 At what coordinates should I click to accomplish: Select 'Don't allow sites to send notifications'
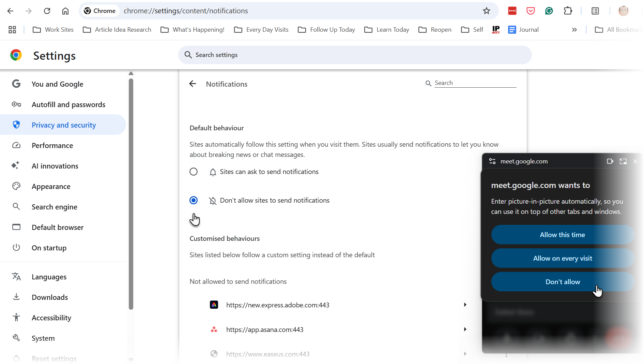(194, 200)
